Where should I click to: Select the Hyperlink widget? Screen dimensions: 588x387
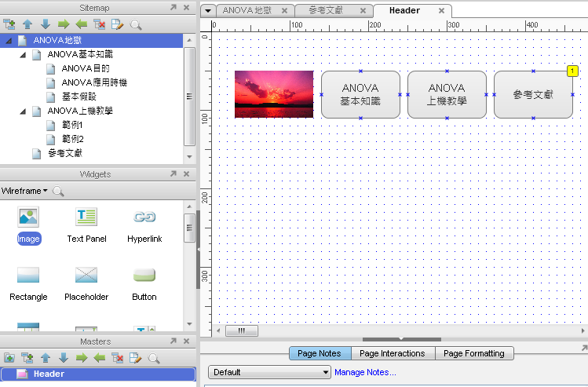point(144,226)
